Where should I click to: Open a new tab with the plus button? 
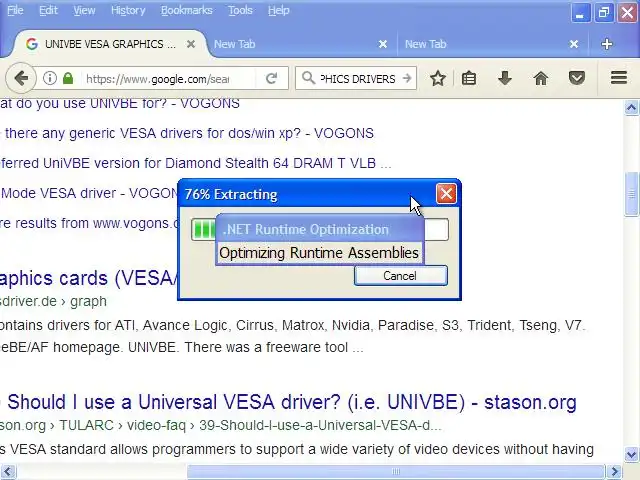click(x=607, y=44)
